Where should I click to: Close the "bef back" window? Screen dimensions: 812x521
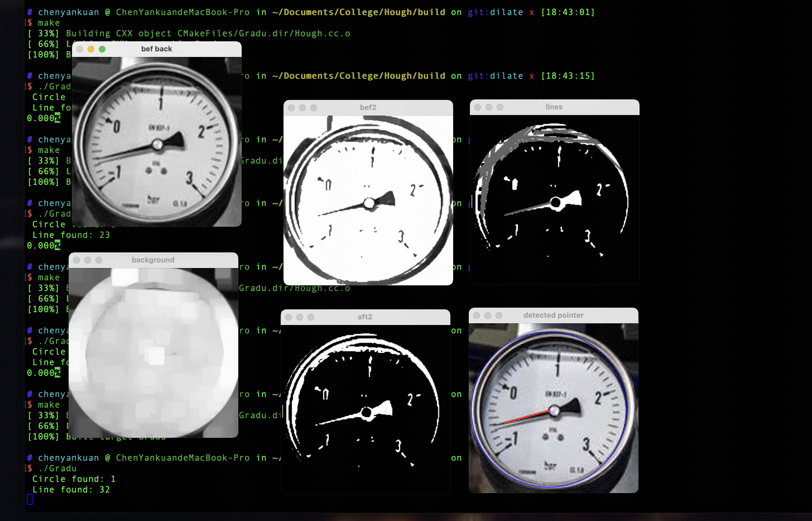coord(80,49)
